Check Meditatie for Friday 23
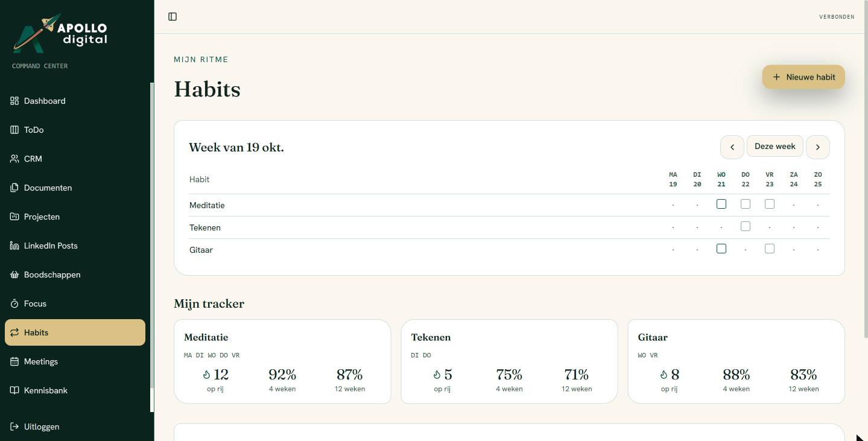 coord(770,204)
